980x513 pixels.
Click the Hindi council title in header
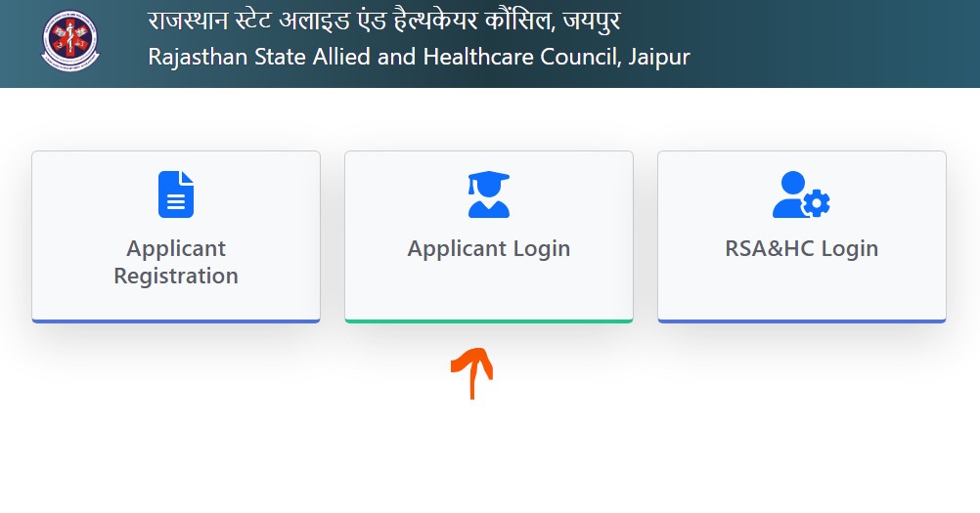[383, 21]
